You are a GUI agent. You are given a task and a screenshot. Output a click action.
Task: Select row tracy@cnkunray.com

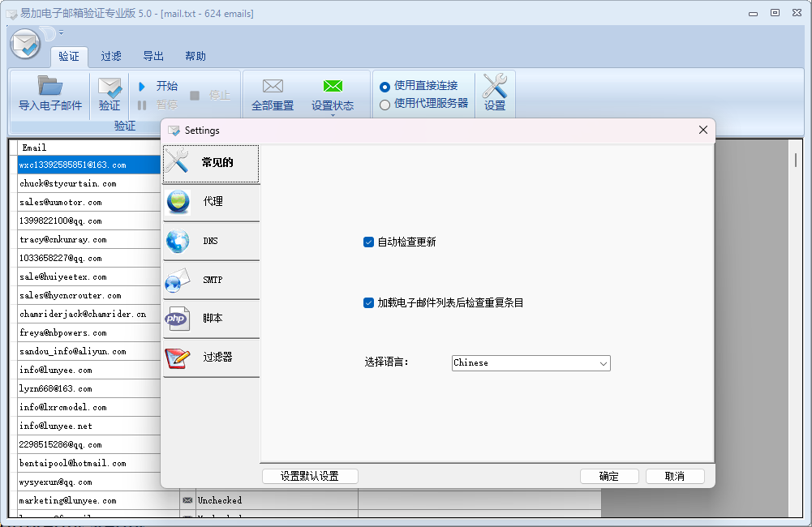(89, 240)
